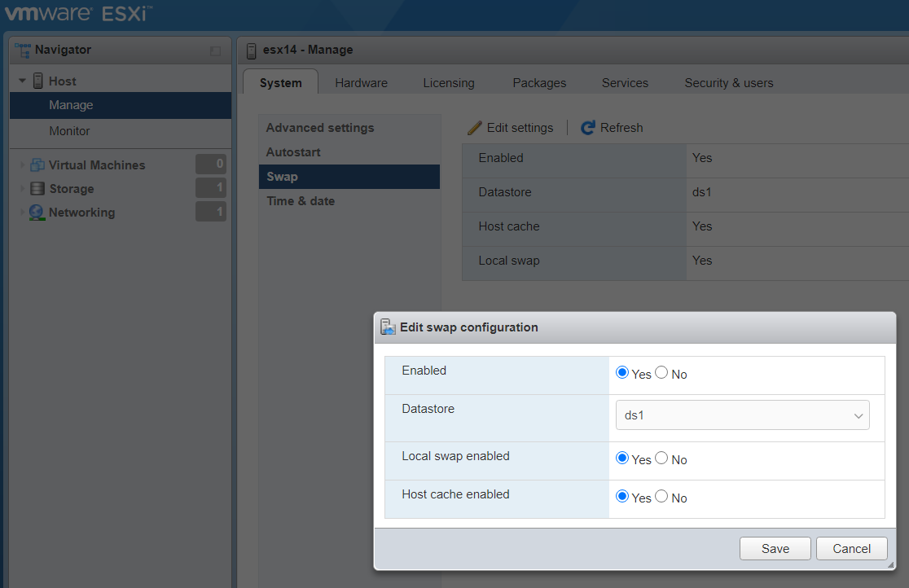Switch to the System tab
This screenshot has height=588, width=909.
coord(280,83)
